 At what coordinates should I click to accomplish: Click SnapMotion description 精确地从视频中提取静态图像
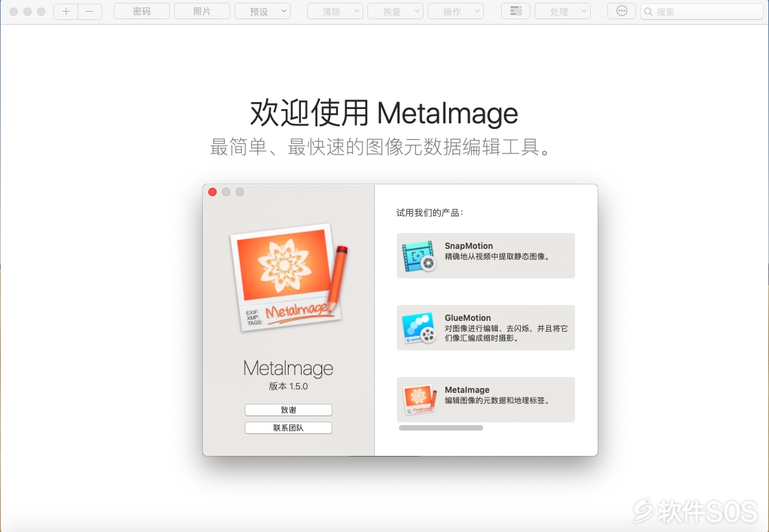tap(497, 256)
